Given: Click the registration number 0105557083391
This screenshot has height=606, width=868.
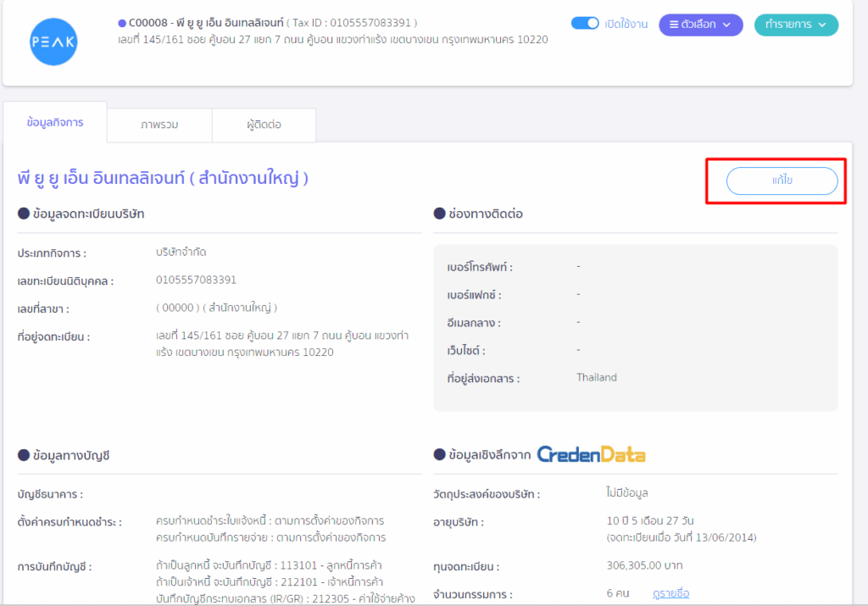Looking at the screenshot, I should [x=196, y=280].
